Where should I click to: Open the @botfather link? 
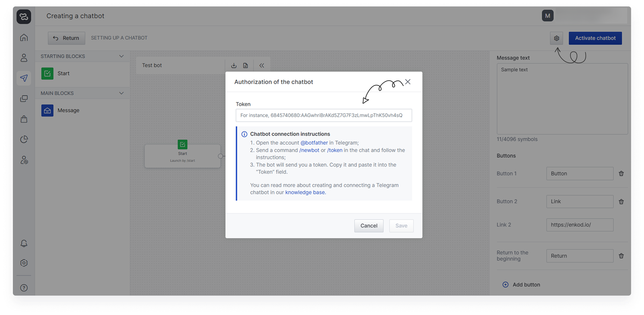point(314,143)
